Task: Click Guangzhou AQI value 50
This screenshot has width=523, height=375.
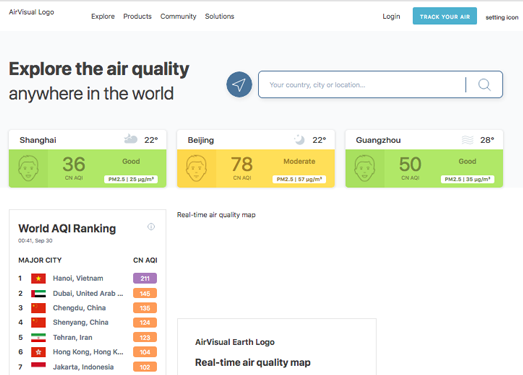Action: click(x=410, y=164)
